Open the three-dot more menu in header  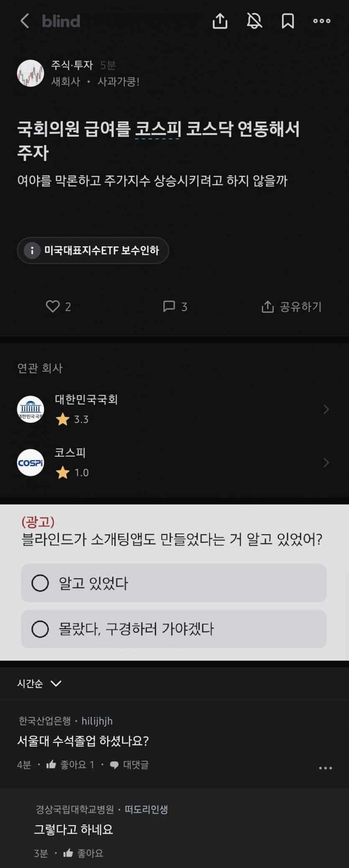[321, 21]
